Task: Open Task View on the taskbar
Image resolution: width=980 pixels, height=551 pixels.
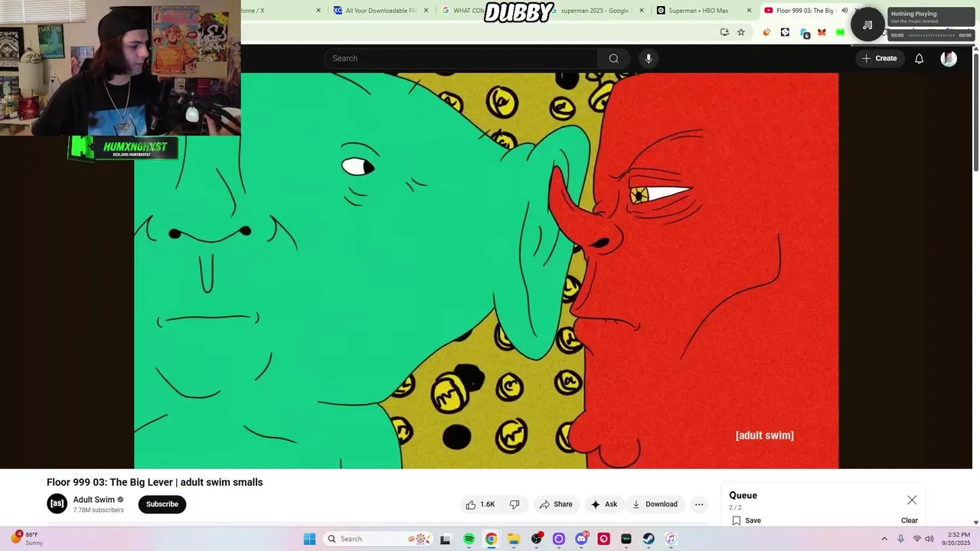Action: [446, 539]
